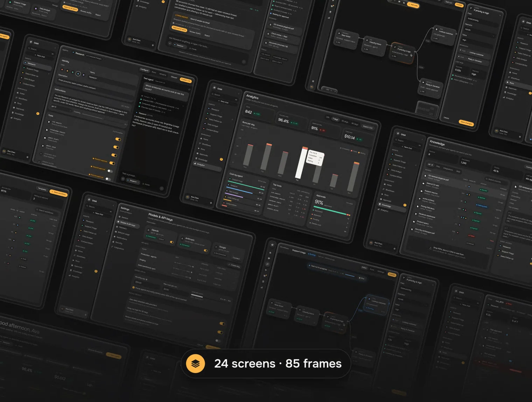Click the search magnifier icon in the Analytics sidebar
The height and width of the screenshot is (402, 532).
[213, 94]
